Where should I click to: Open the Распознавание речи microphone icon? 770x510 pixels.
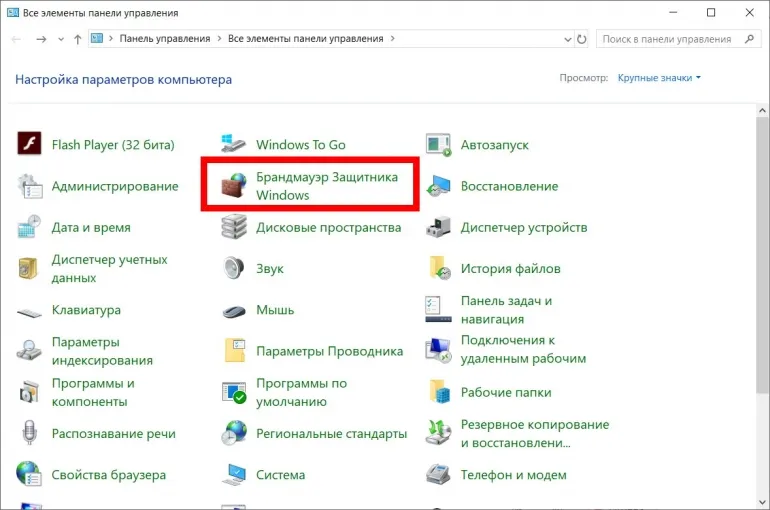29,434
